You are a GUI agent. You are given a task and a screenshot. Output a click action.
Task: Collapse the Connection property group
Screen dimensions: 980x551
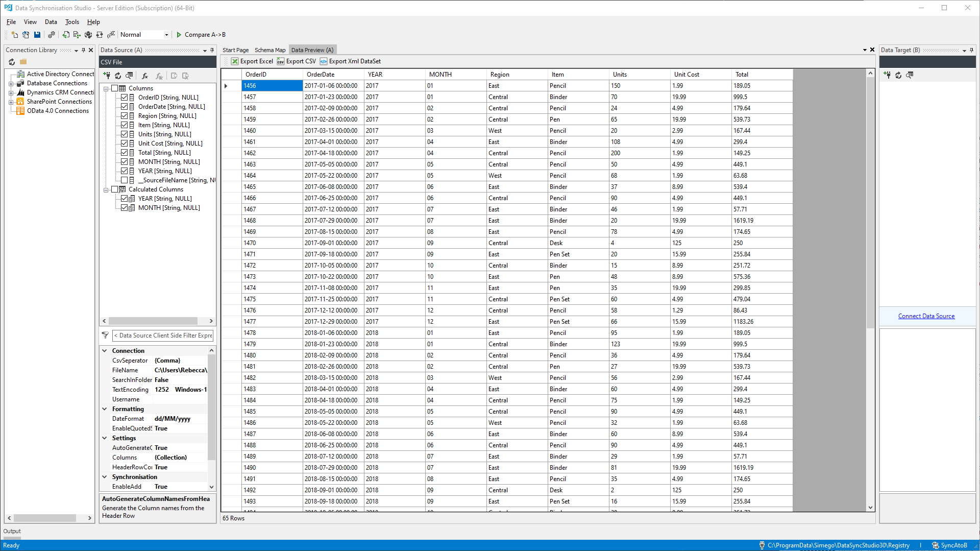click(x=105, y=351)
